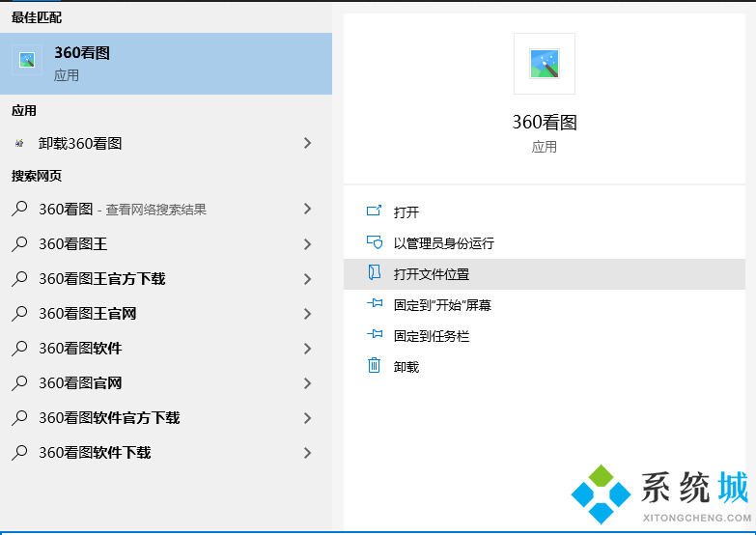Expand the chevron for 360看图王官方下载

(307, 279)
